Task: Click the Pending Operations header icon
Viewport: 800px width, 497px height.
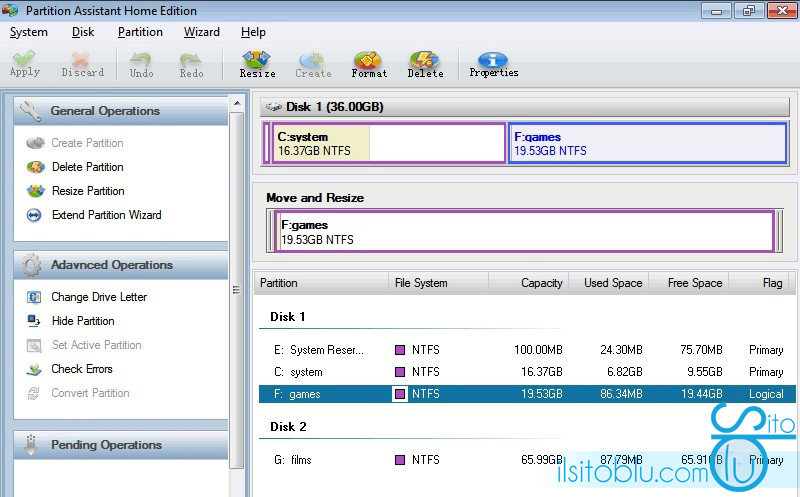Action: (x=31, y=445)
